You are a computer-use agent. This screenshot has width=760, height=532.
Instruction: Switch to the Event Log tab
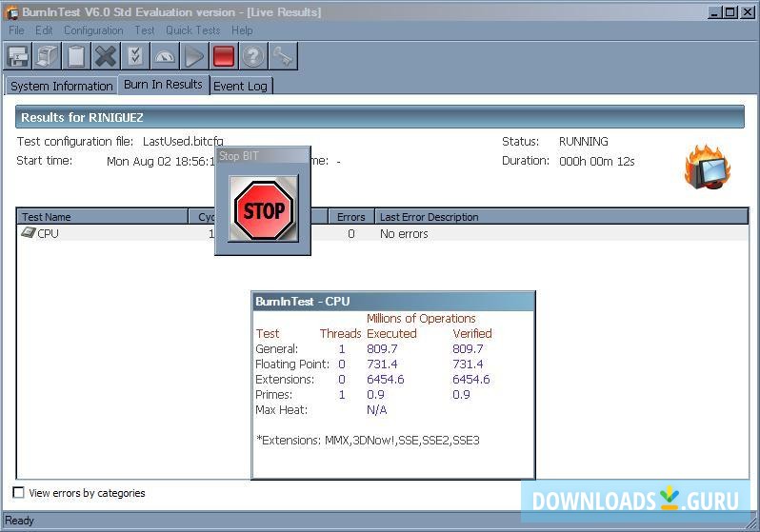pos(240,86)
